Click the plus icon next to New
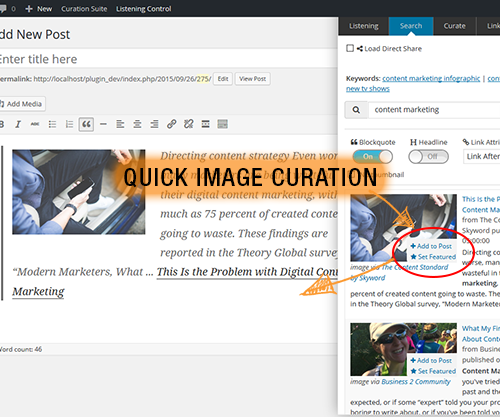 (29, 9)
